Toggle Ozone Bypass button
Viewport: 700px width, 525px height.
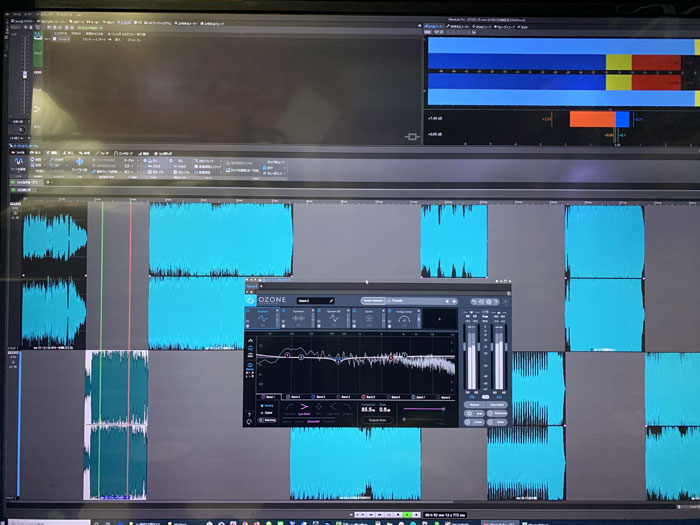pos(474,405)
